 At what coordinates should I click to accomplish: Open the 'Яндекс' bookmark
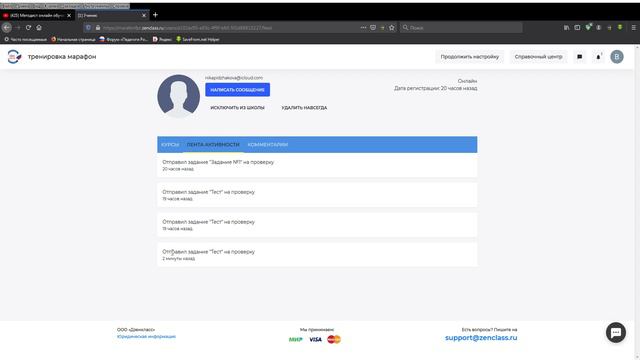coord(162,40)
